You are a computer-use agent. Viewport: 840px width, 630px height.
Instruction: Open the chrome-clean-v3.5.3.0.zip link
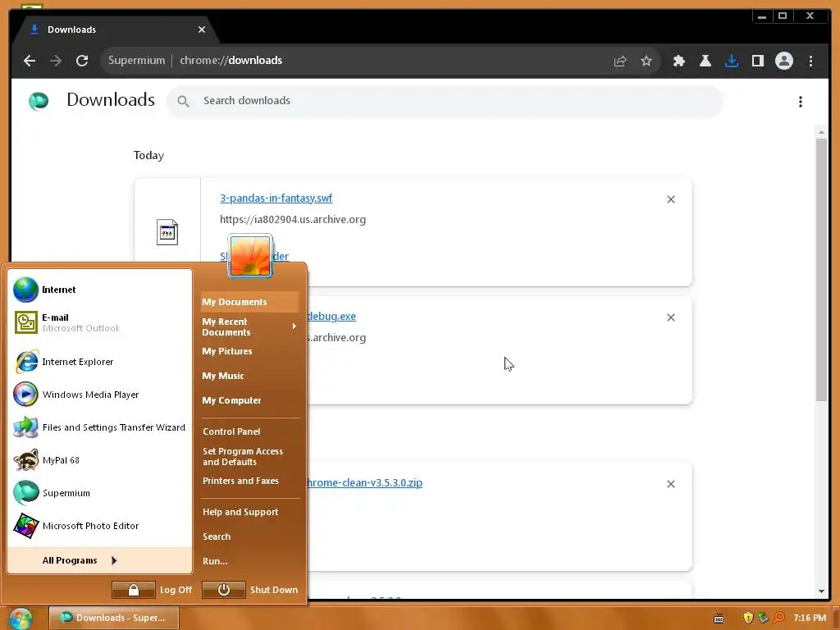point(364,482)
